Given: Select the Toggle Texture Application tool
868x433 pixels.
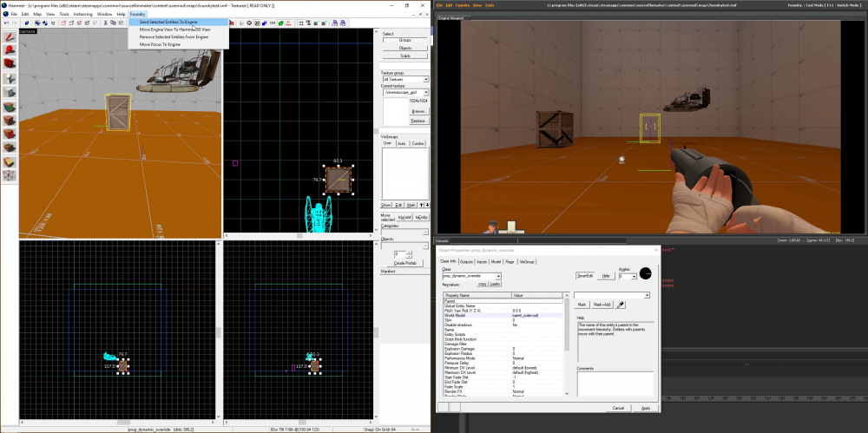Looking at the screenshot, I should point(10,106).
